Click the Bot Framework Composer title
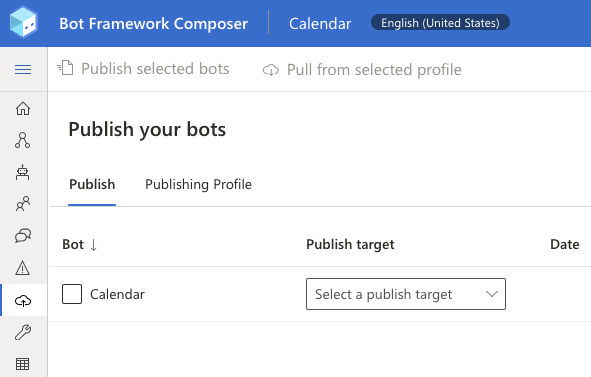The image size is (591, 377). point(153,23)
